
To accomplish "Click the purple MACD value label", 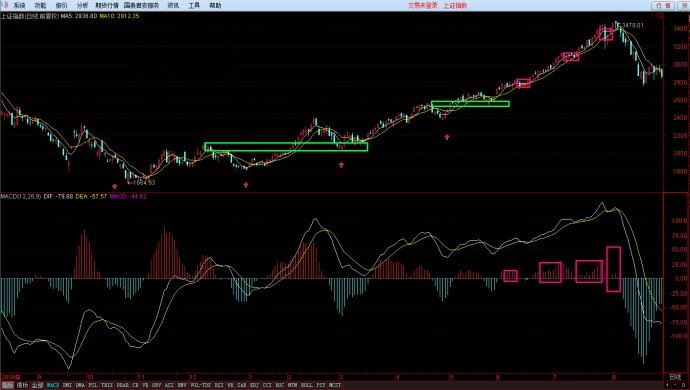I will [128, 196].
